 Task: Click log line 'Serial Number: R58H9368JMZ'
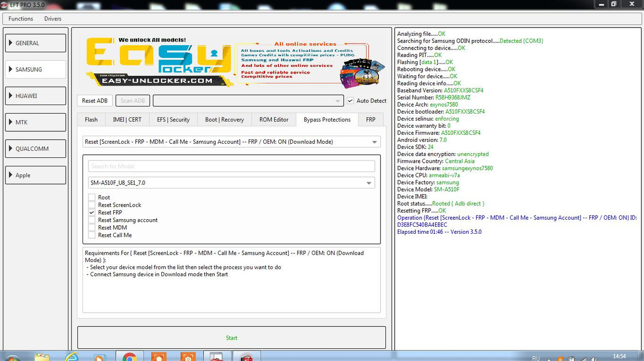point(434,98)
